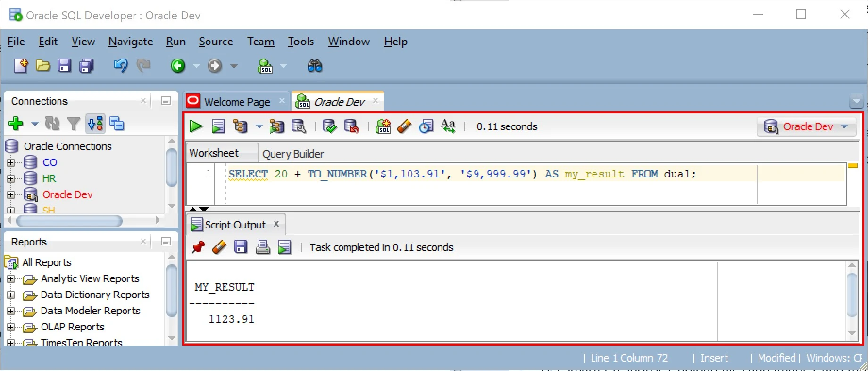868x371 pixels.
Task: Expand the CO connection node
Action: tap(11, 163)
